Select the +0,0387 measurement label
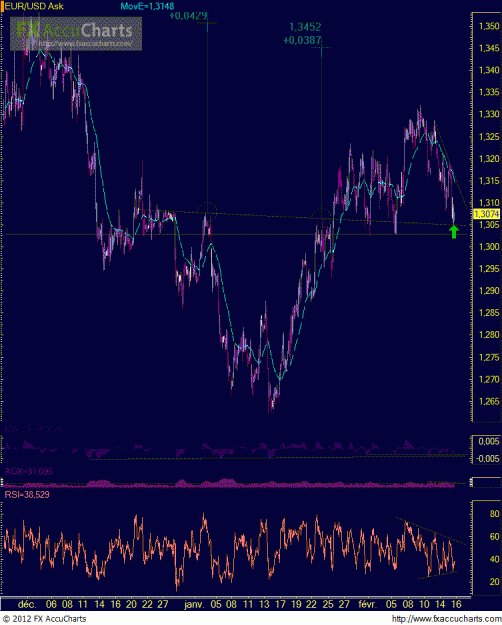 [302, 40]
